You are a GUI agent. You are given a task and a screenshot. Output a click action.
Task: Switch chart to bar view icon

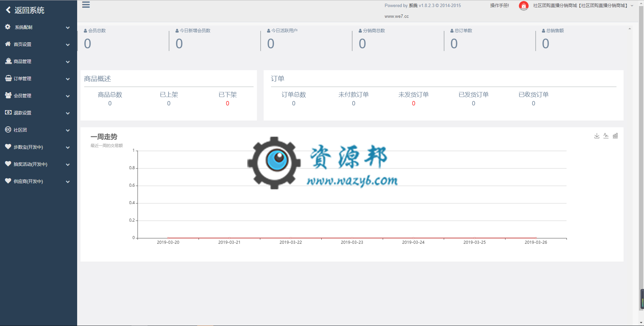[615, 136]
